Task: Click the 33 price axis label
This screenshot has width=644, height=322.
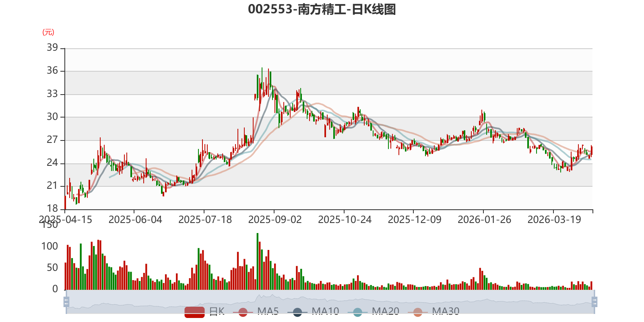Action: coord(52,94)
